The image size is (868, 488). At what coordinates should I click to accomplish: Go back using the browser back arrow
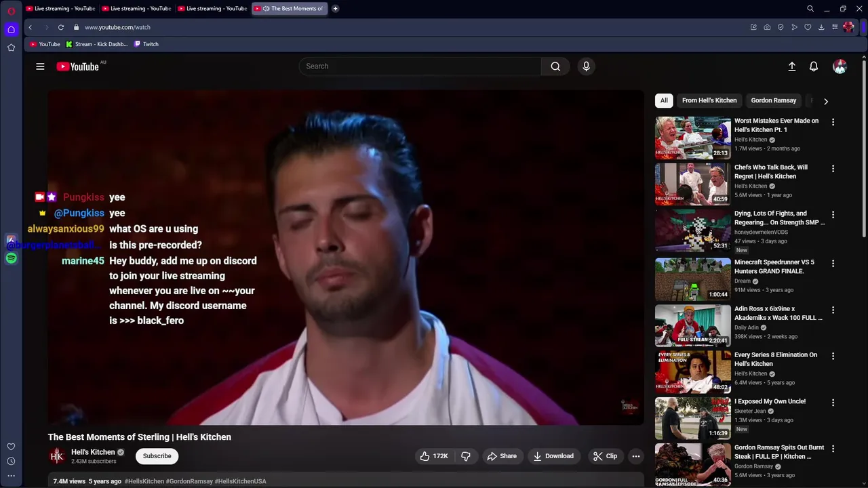[x=30, y=27]
